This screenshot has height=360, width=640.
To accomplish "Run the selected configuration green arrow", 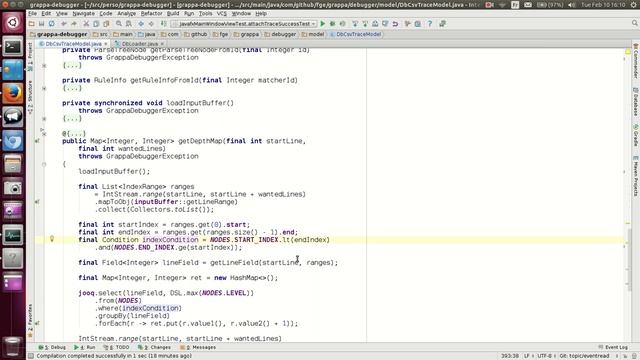I will click(x=323, y=24).
